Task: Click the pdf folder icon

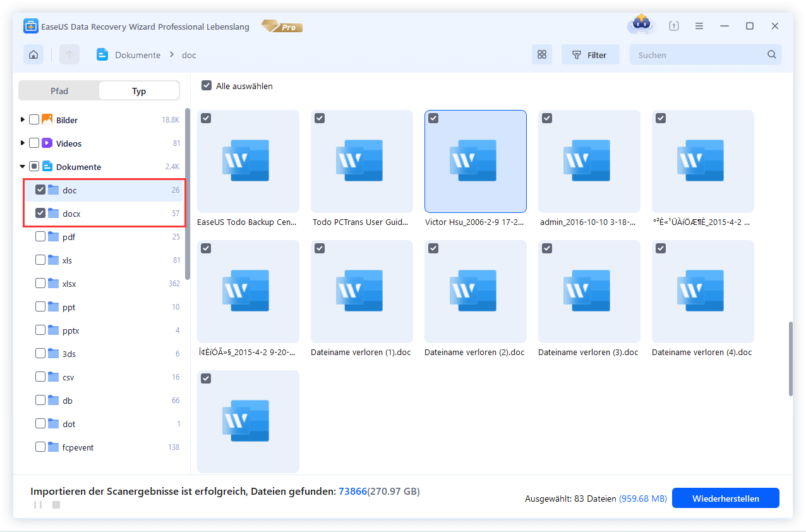Action: click(53, 237)
